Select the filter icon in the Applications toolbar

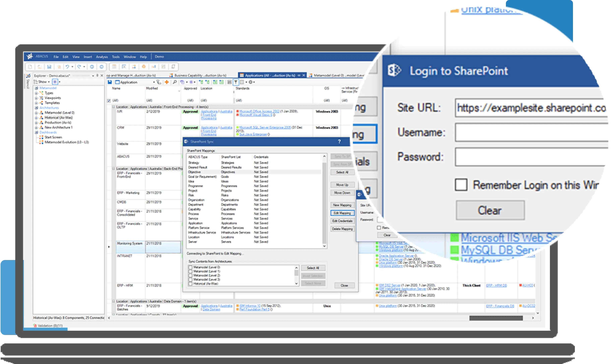click(236, 82)
